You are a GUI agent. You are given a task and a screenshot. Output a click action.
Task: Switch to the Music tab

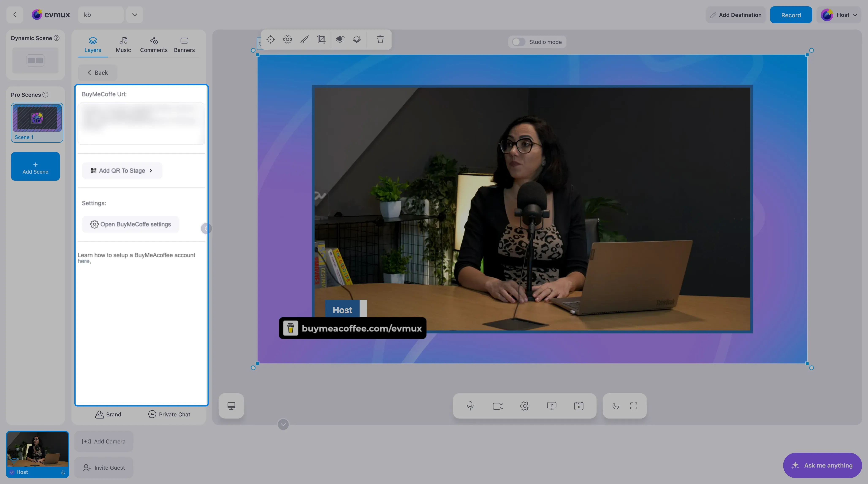123,45
